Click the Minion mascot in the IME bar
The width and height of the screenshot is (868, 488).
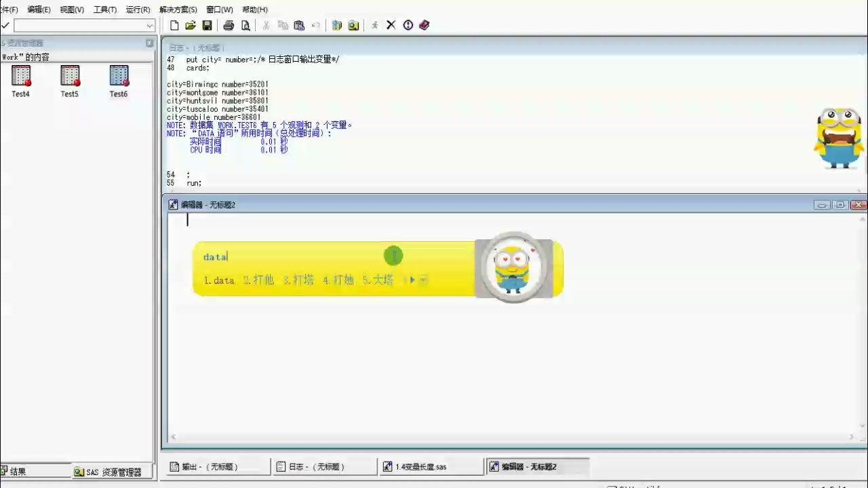tap(513, 268)
